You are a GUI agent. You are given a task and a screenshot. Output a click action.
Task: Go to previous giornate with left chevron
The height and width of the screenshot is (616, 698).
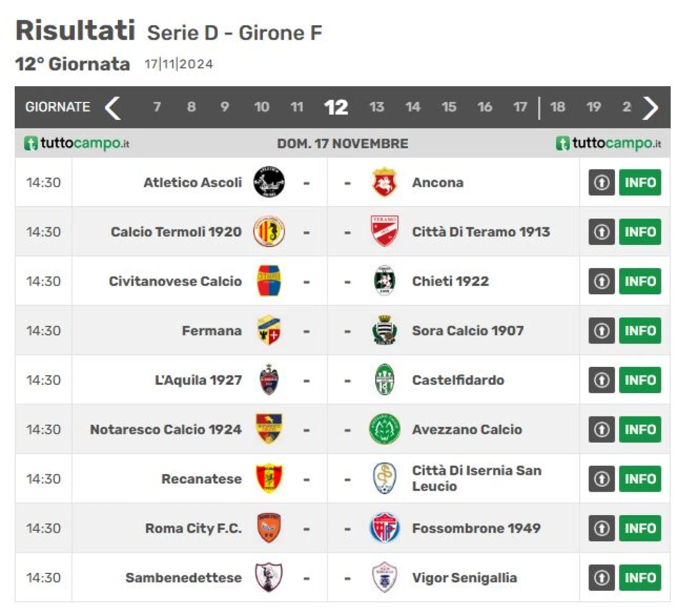click(x=112, y=107)
